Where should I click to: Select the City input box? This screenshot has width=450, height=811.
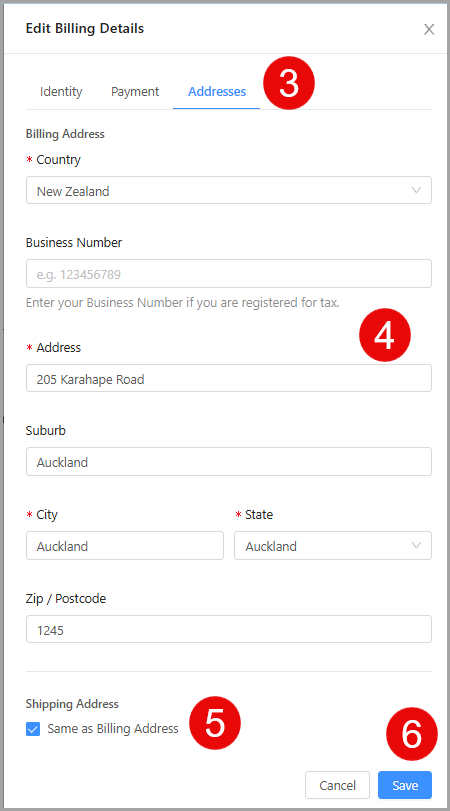pyautogui.click(x=125, y=546)
